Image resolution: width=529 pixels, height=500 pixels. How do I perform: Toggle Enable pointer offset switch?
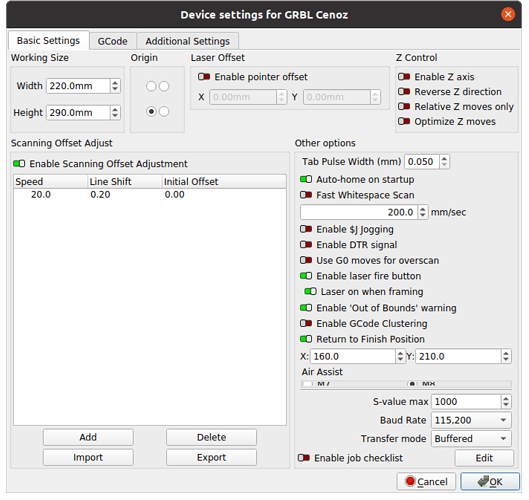coord(204,77)
